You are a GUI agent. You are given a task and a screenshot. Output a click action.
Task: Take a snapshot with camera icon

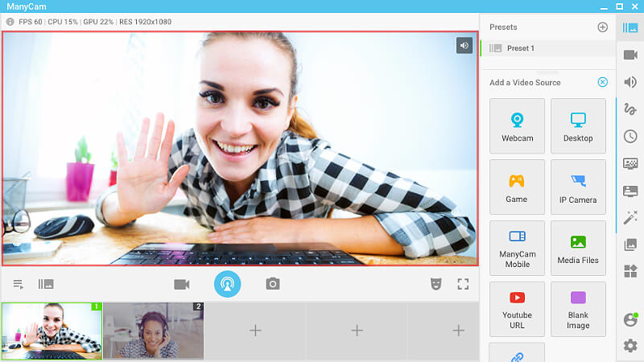[273, 284]
